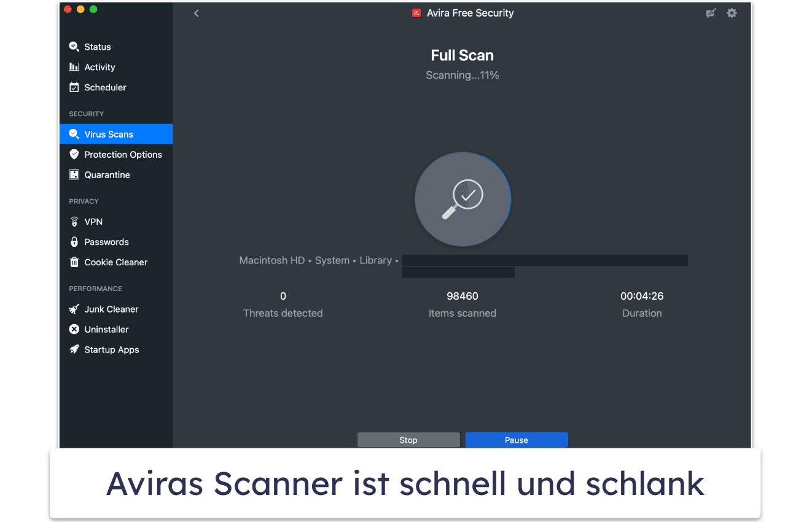The width and height of the screenshot is (812, 522).
Task: Open the VPN label in sidebar
Action: click(x=93, y=222)
